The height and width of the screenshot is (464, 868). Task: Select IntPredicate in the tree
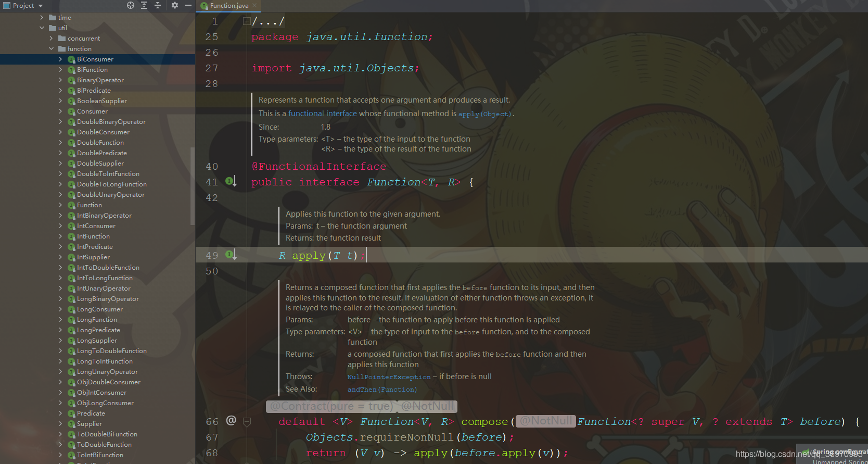[x=95, y=247]
